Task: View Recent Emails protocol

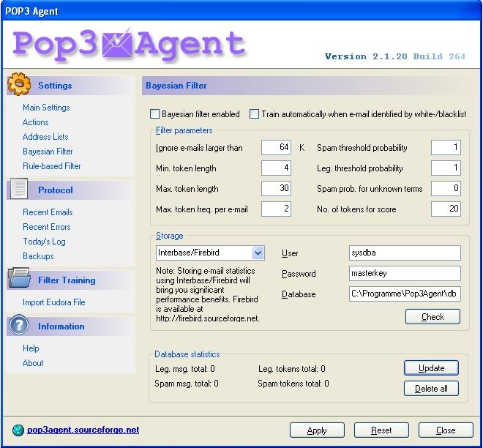Action: (x=48, y=212)
